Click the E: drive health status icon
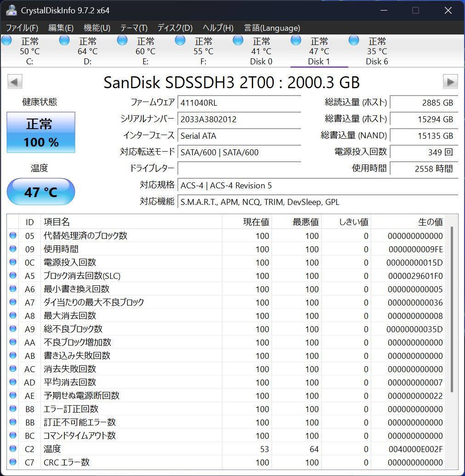This screenshot has height=476, width=465. pos(122,40)
